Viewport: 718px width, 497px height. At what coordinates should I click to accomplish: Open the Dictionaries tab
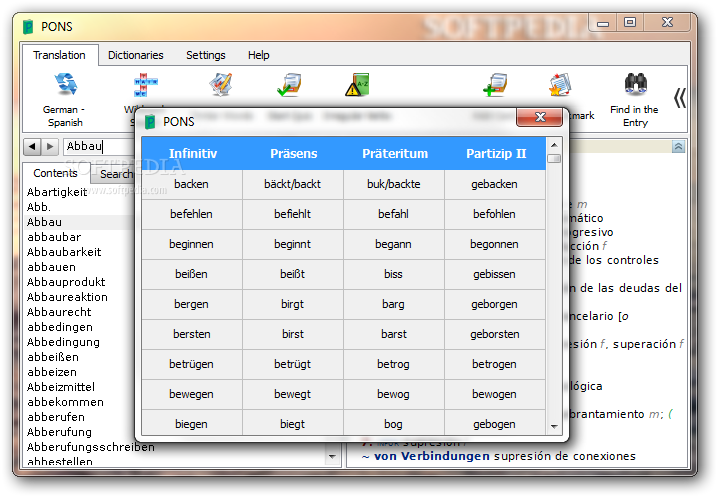(x=136, y=55)
